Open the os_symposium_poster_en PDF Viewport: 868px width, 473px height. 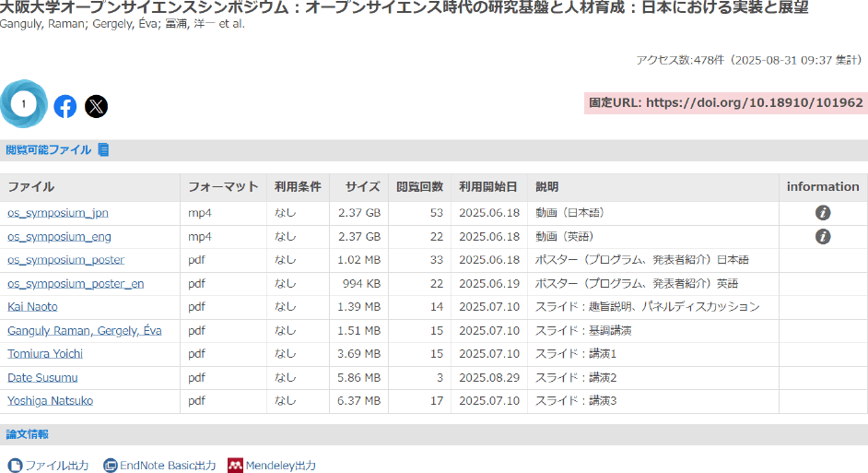pyautogui.click(x=76, y=284)
